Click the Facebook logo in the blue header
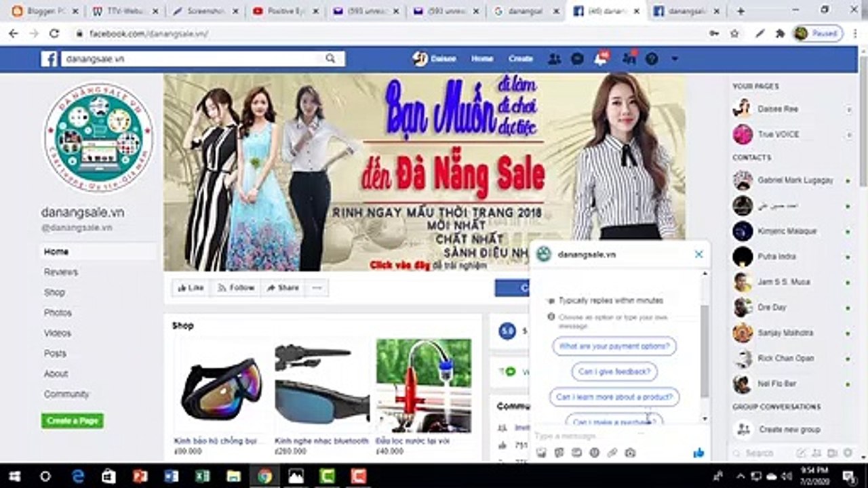 49,59
